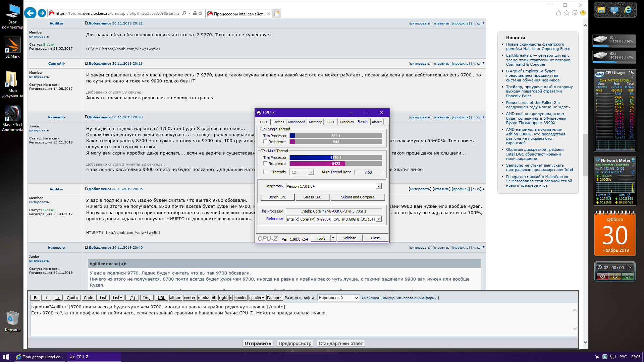Expand the Benchmark version dropdown
The image size is (644, 362).
379,186
